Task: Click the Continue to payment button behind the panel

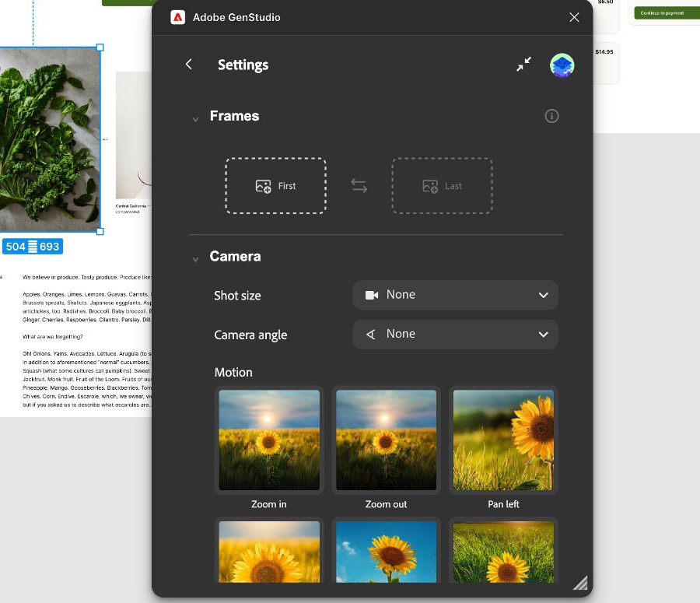Action: [667, 13]
